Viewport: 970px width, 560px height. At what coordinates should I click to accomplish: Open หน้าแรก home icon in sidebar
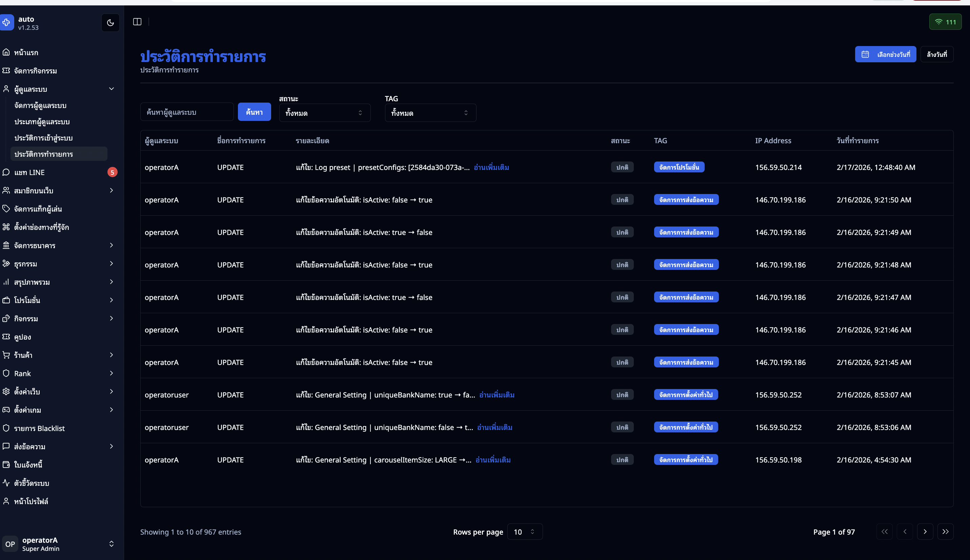6,52
